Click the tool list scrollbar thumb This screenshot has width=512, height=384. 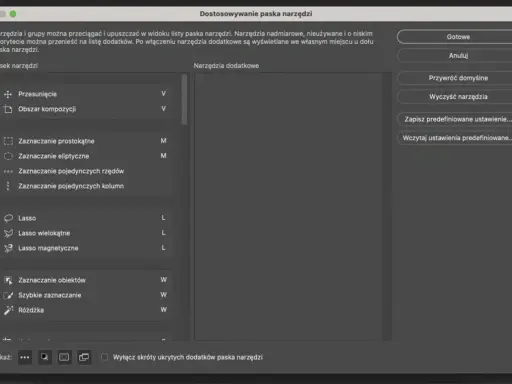[184, 99]
